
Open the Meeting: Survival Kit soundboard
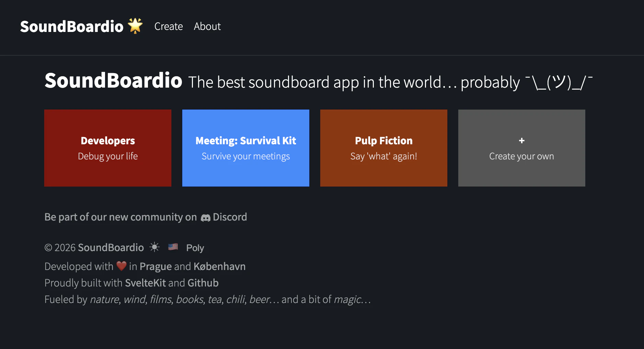tap(246, 148)
